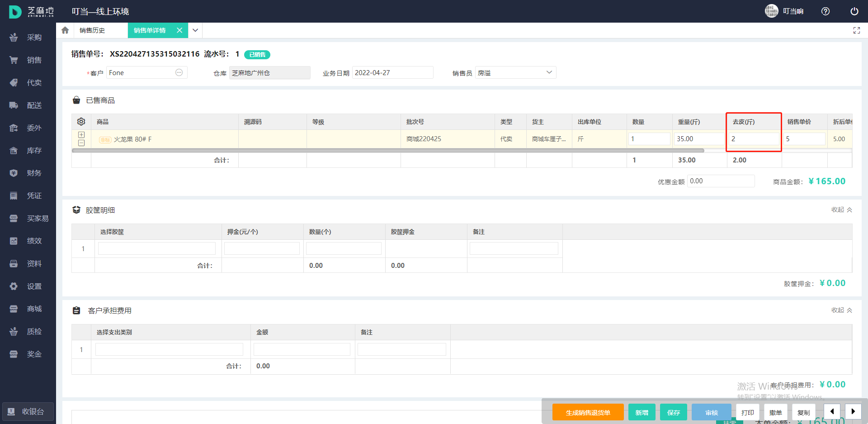This screenshot has width=868, height=424.
Task: Click the 押金(元/个) input field
Action: (262, 248)
